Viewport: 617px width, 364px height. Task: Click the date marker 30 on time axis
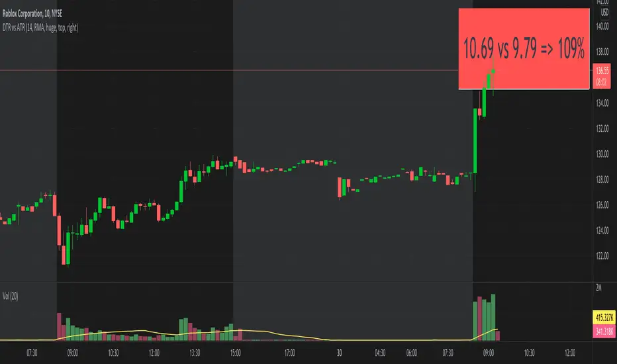[339, 353]
